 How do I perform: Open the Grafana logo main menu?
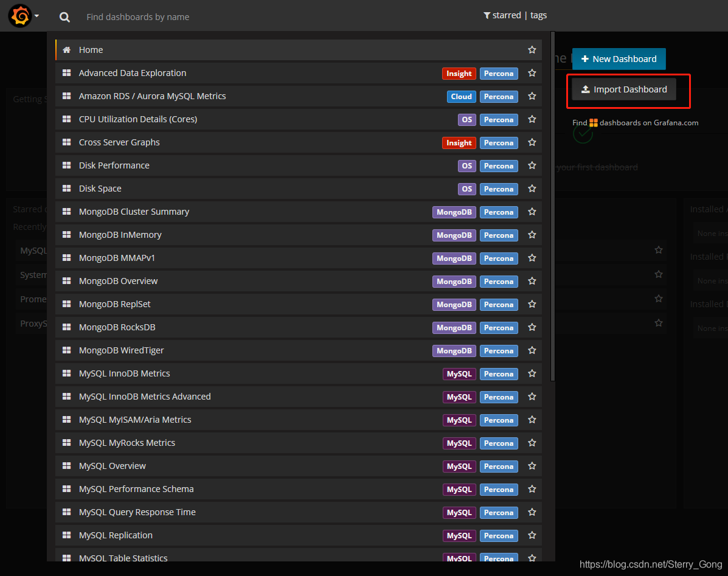coord(20,16)
